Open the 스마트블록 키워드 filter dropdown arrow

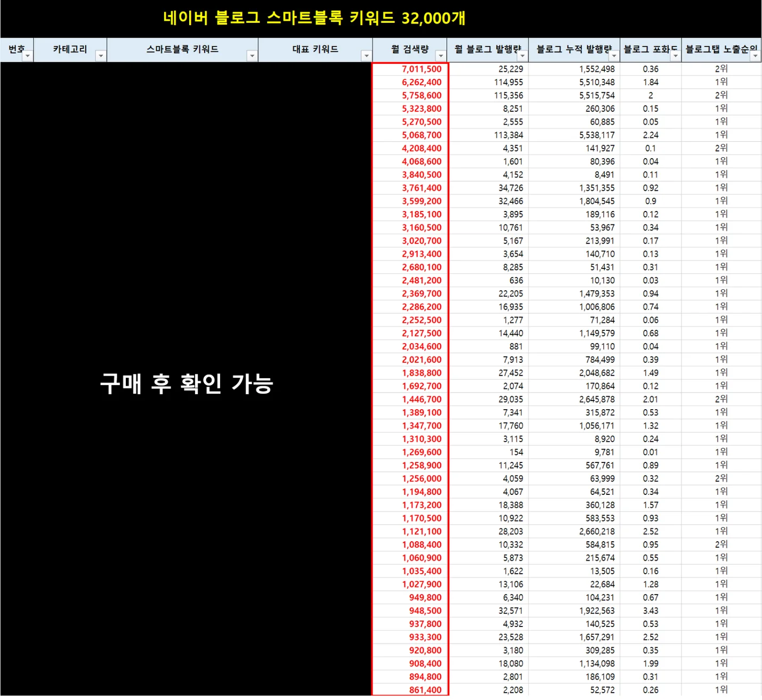click(252, 56)
